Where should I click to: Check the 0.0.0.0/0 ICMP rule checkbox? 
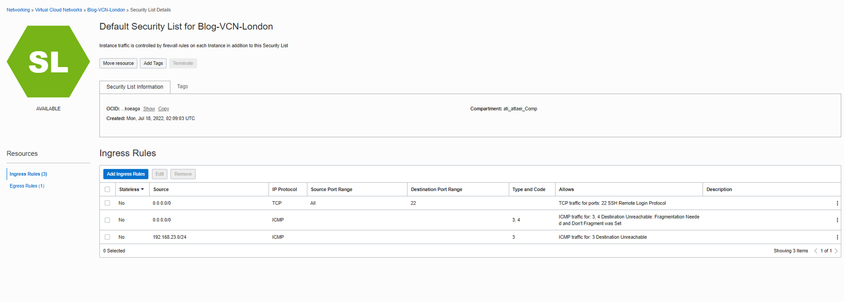point(107,220)
